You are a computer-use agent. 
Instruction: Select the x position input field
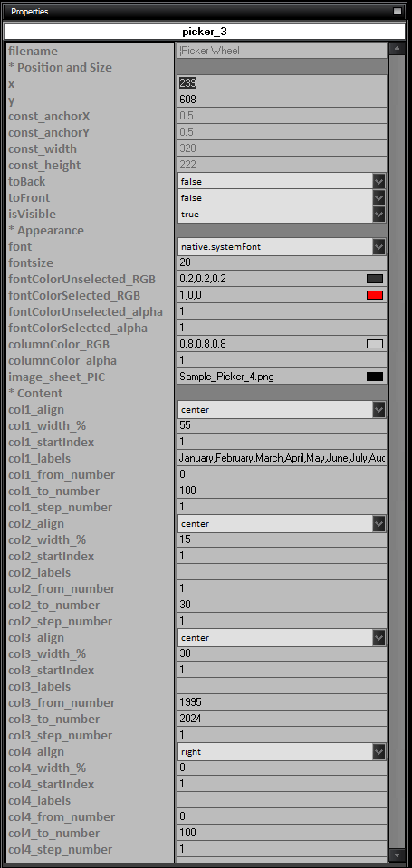(282, 83)
